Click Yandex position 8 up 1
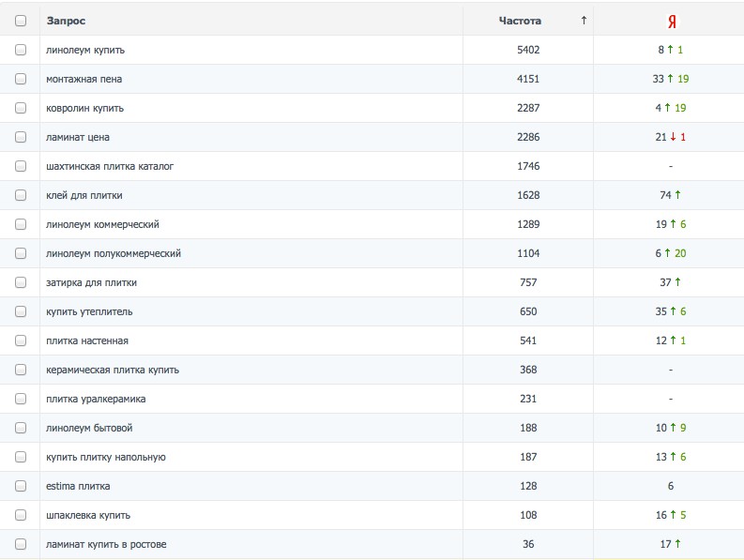The height and width of the screenshot is (560, 744). [671, 50]
